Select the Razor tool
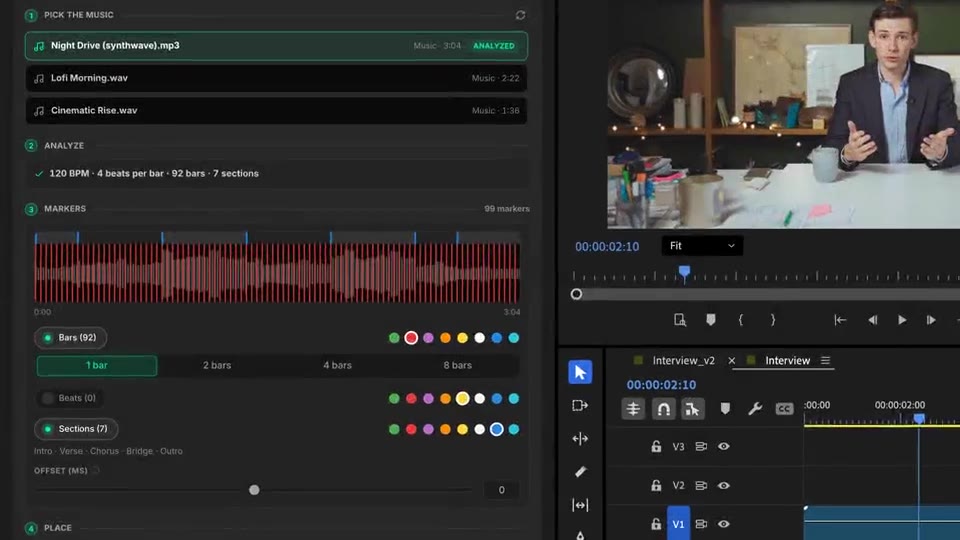The width and height of the screenshot is (960, 540). 580,471
